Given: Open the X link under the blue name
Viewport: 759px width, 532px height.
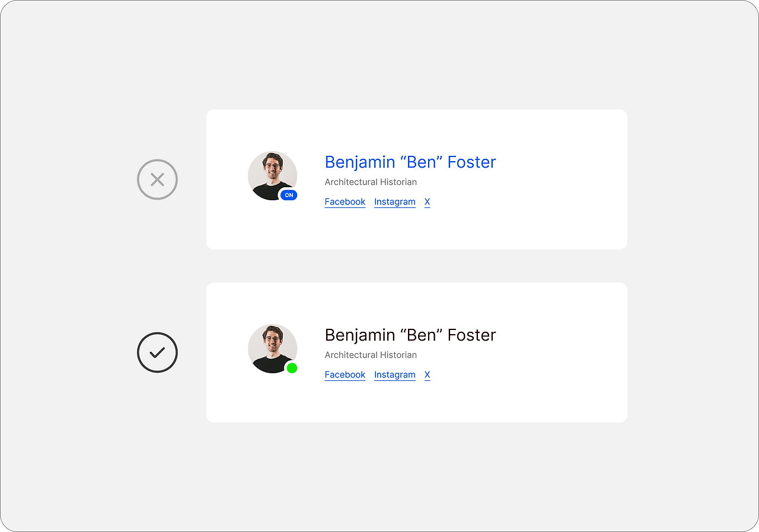Looking at the screenshot, I should pyautogui.click(x=427, y=202).
